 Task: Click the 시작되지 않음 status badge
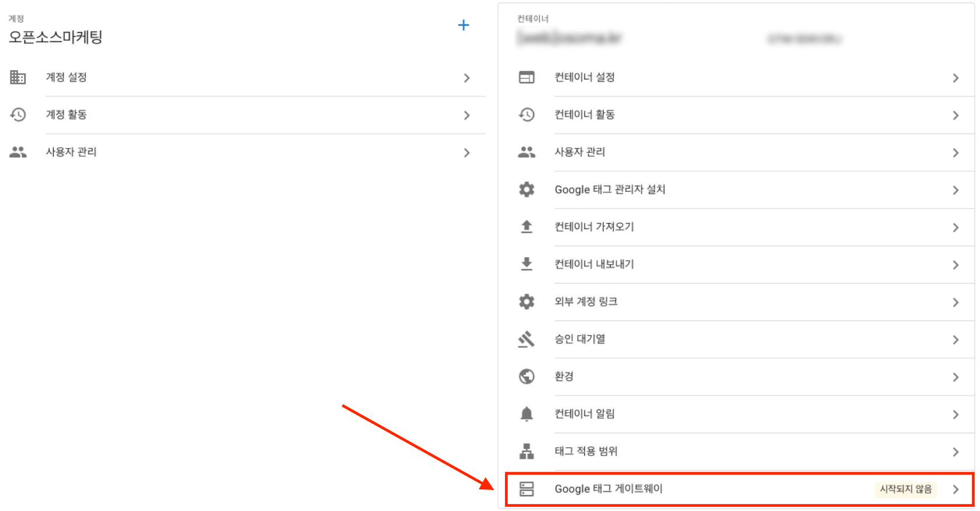pyautogui.click(x=906, y=489)
